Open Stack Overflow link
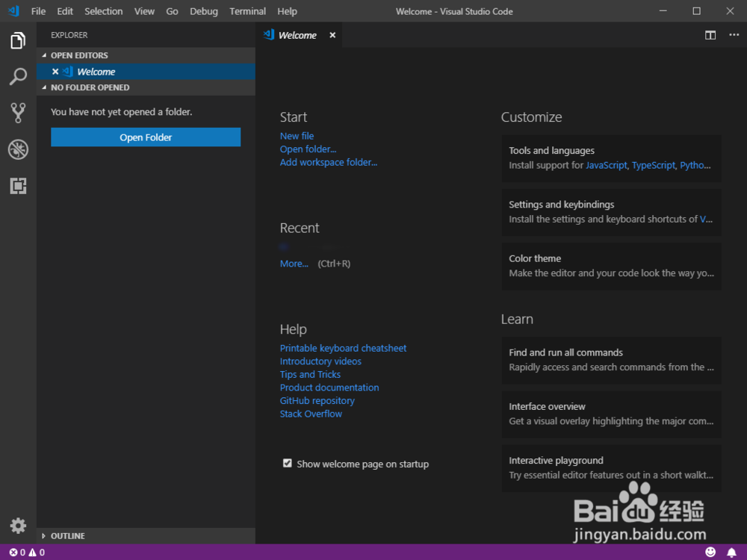747x560 pixels. 311,414
